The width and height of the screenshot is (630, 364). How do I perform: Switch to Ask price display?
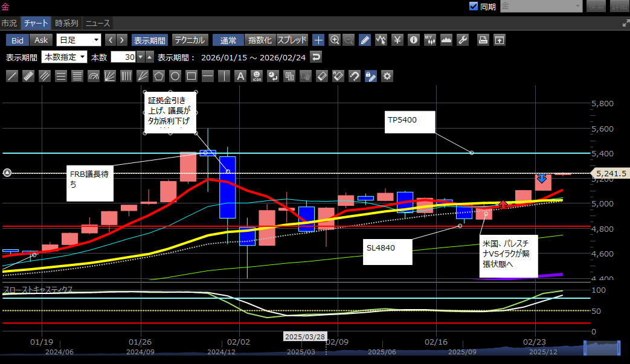pos(41,40)
